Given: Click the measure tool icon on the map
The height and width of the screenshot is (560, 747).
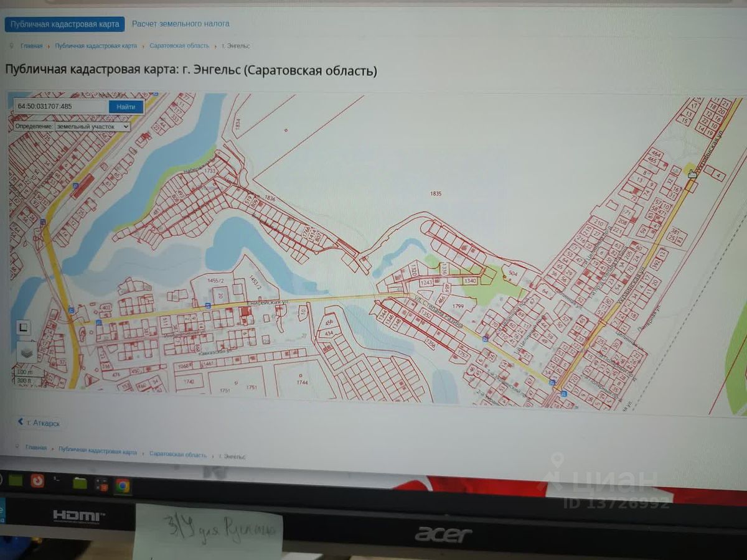Looking at the screenshot, I should point(24,327).
